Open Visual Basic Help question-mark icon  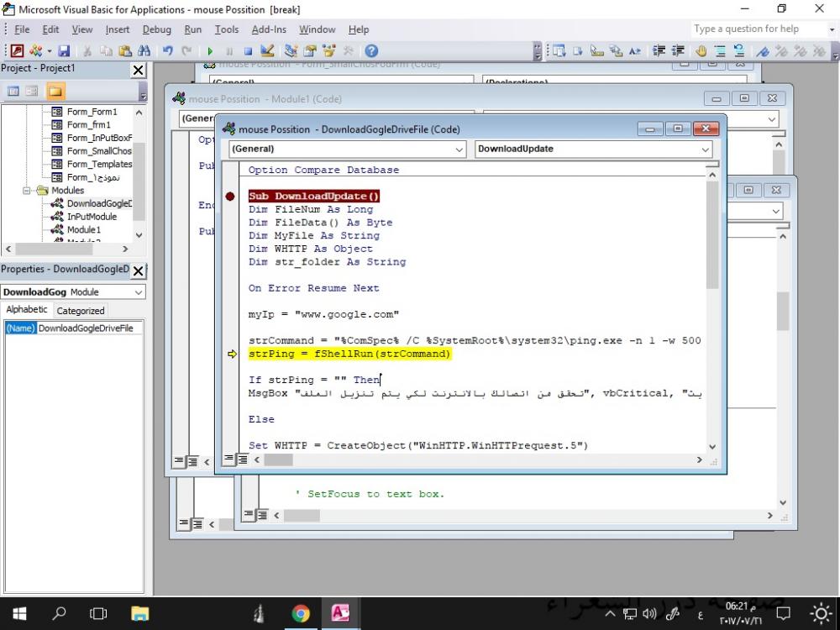point(371,51)
